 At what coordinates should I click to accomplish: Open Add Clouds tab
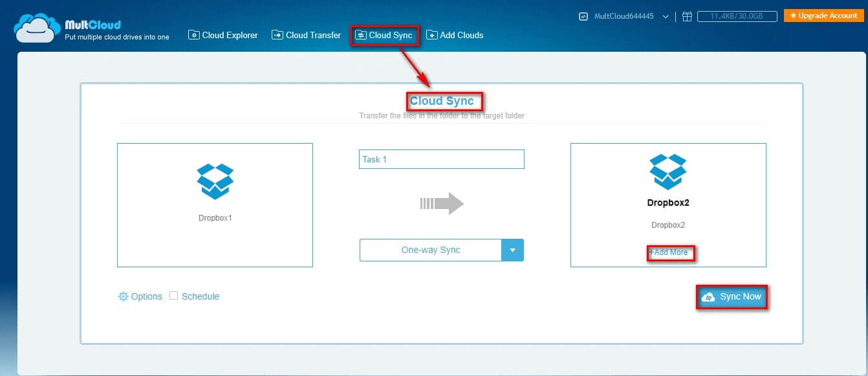click(455, 35)
